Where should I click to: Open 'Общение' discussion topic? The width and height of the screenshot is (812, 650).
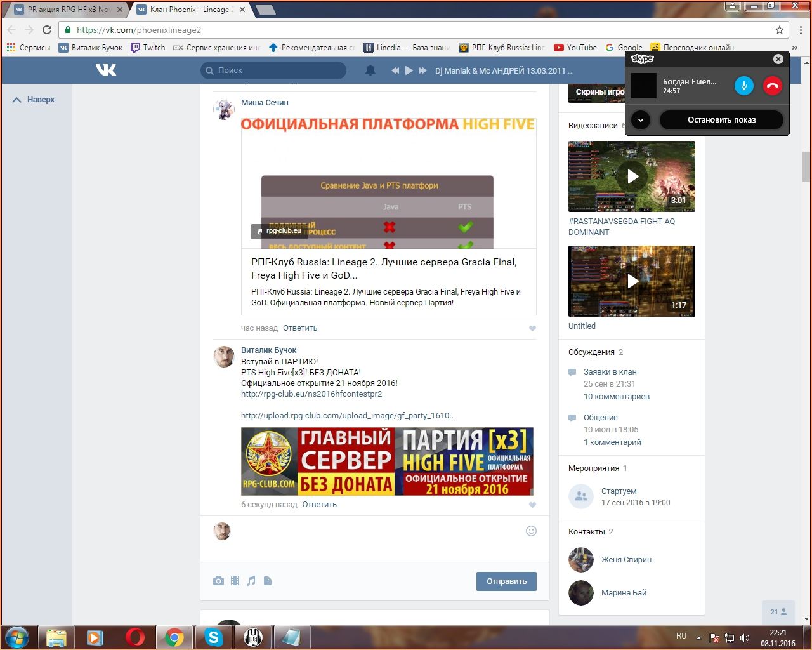coord(601,418)
